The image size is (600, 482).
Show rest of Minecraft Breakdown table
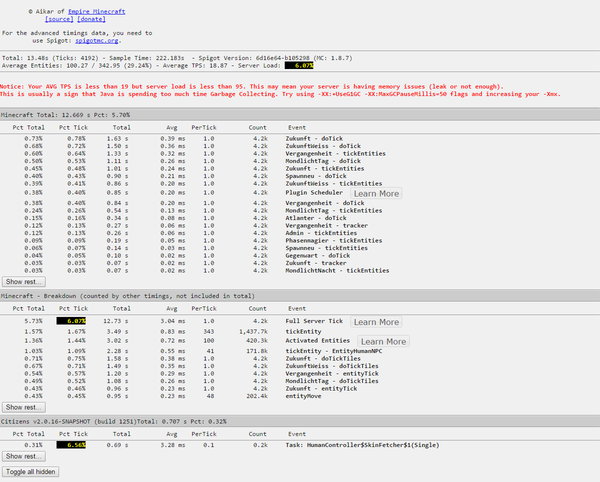coord(24,407)
